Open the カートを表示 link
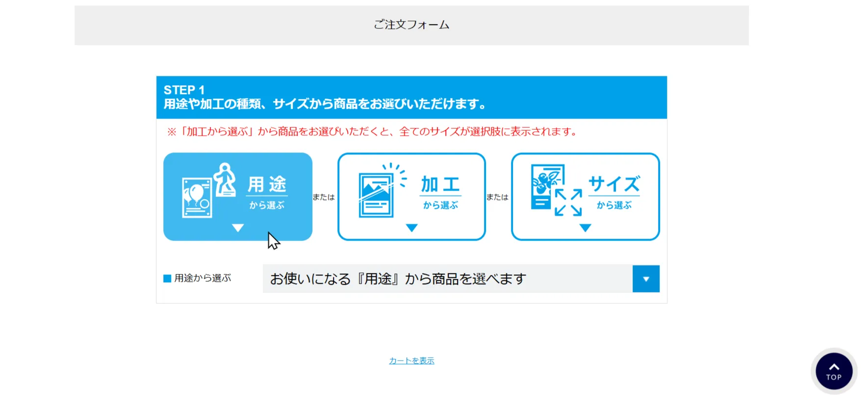 click(x=411, y=361)
